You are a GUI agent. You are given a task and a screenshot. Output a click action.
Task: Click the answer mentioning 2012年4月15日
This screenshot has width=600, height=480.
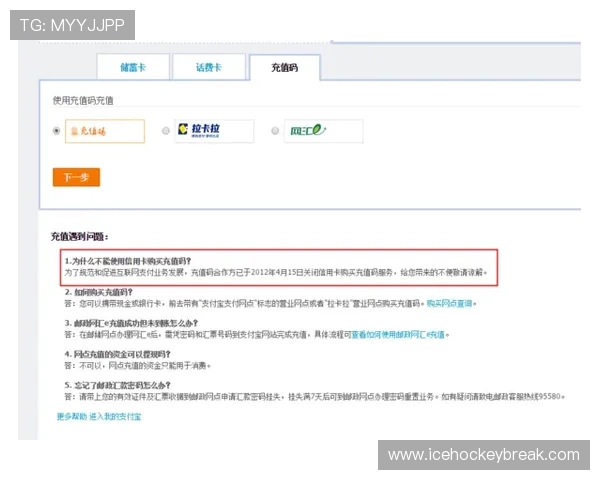(276, 273)
